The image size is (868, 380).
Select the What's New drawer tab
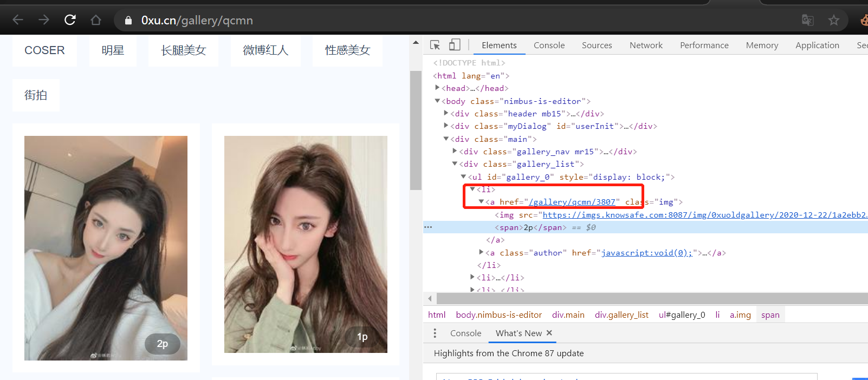[519, 333]
